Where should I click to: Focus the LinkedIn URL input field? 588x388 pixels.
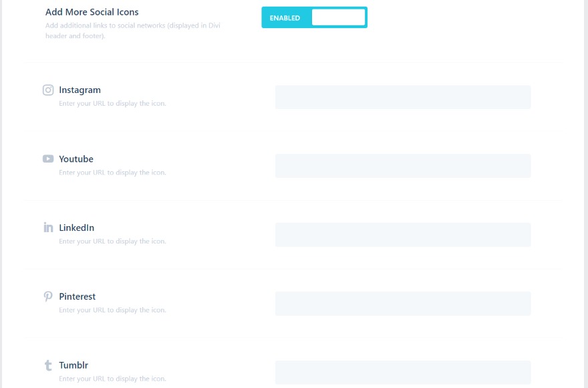coord(403,235)
